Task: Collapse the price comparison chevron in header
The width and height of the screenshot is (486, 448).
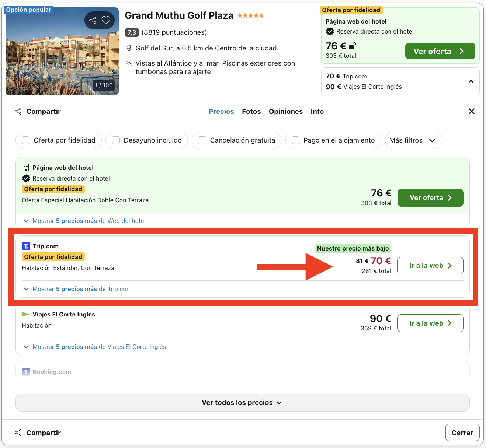Action: 471,81
